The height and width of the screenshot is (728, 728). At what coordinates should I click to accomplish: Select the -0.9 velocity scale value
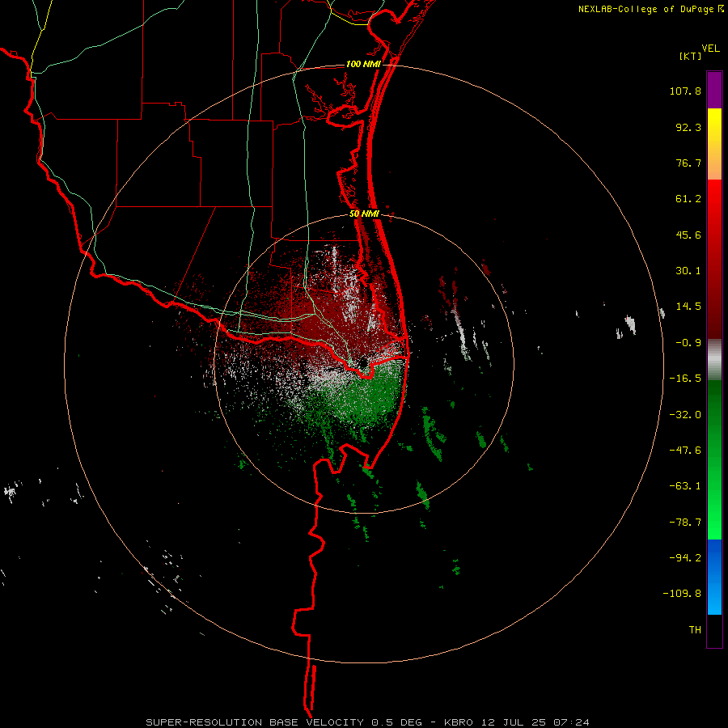pos(688,343)
